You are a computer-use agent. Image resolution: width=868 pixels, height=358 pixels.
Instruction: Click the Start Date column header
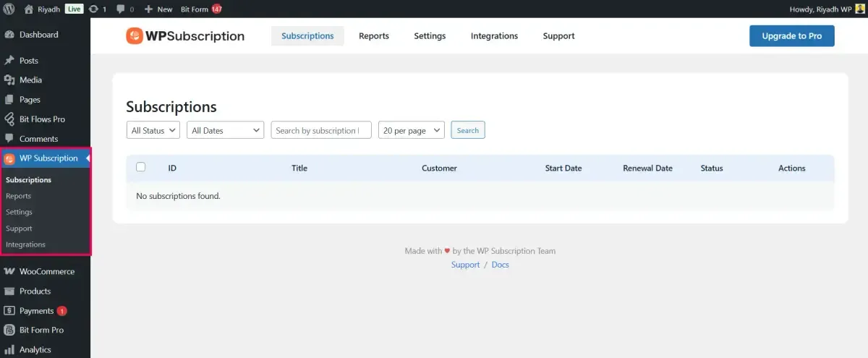[x=563, y=168]
